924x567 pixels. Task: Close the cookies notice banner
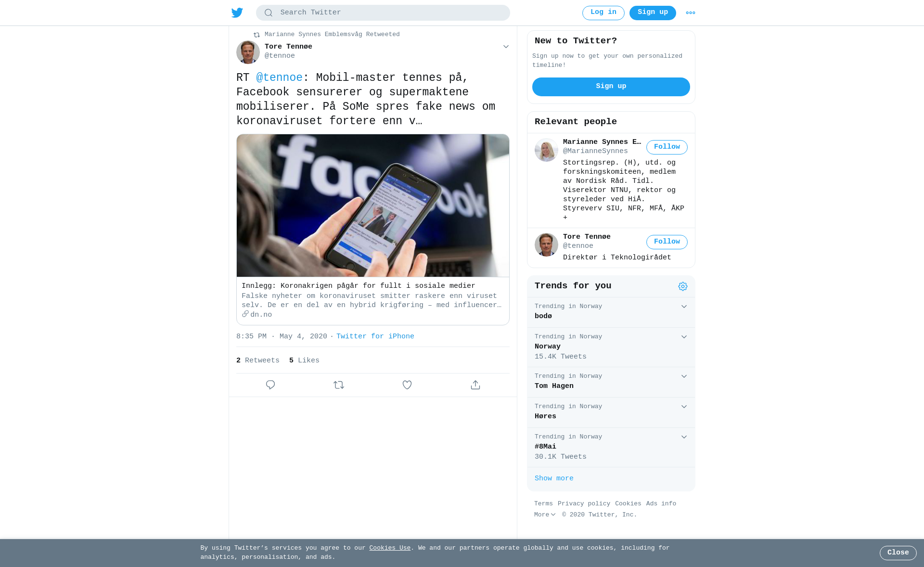pos(898,553)
